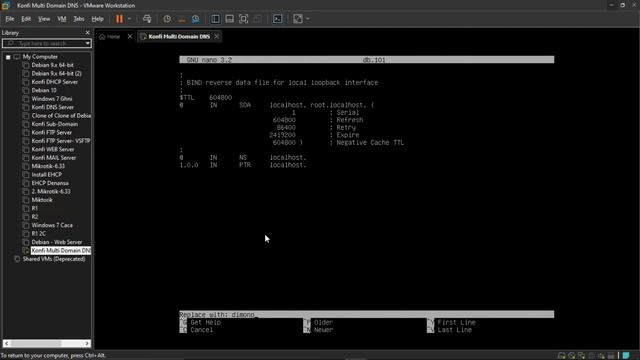Select Install EHCP VM

[x=47, y=175]
